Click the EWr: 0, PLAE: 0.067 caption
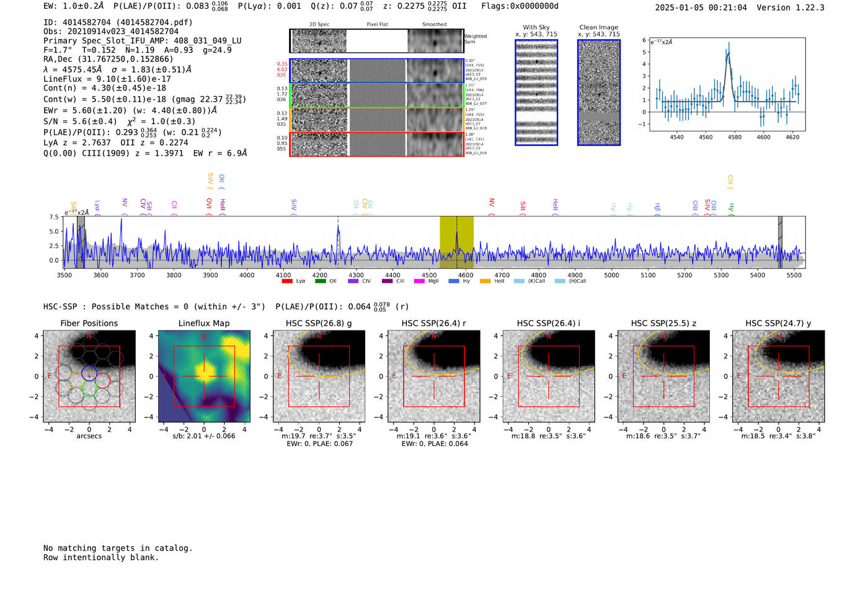Image resolution: width=868 pixels, height=591 pixels. [x=319, y=443]
